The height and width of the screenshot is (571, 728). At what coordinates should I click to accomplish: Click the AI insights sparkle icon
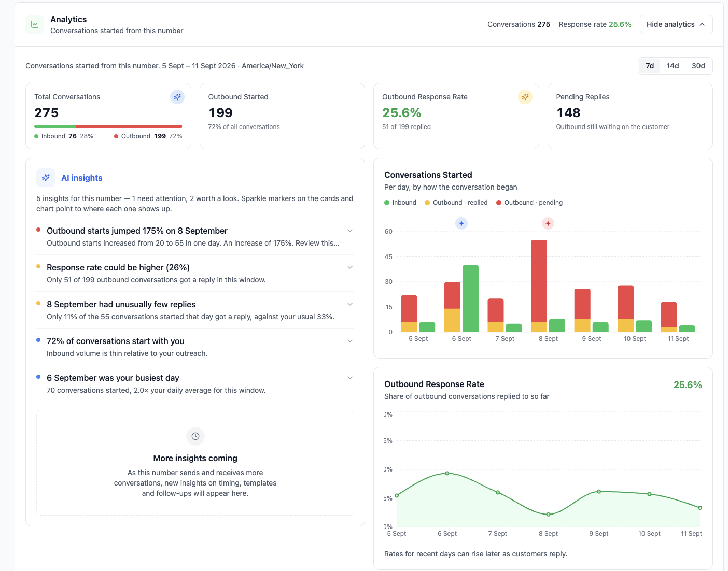[x=46, y=178]
